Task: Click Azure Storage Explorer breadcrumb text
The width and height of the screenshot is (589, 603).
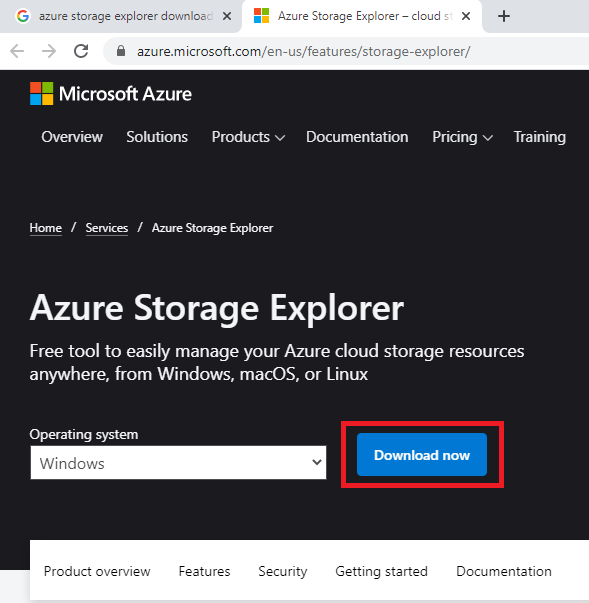Action: click(x=212, y=228)
